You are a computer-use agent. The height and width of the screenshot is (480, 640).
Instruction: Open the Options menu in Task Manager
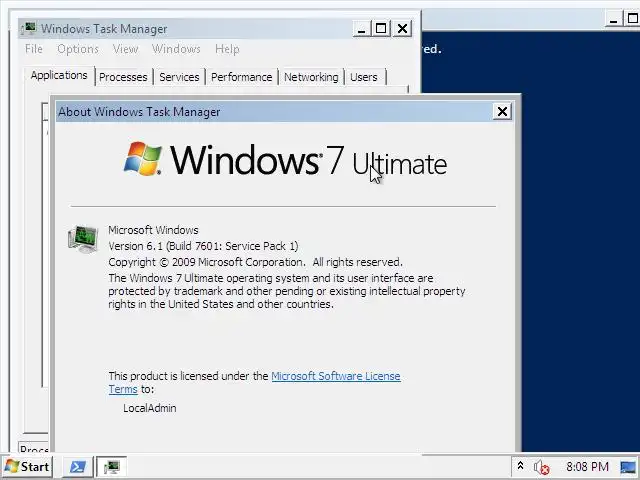coord(78,49)
